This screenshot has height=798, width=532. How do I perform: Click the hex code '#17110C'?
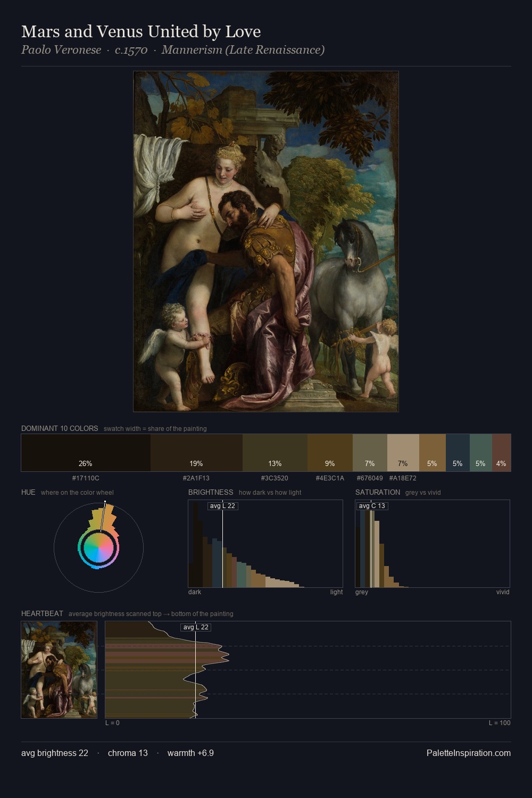click(x=86, y=478)
